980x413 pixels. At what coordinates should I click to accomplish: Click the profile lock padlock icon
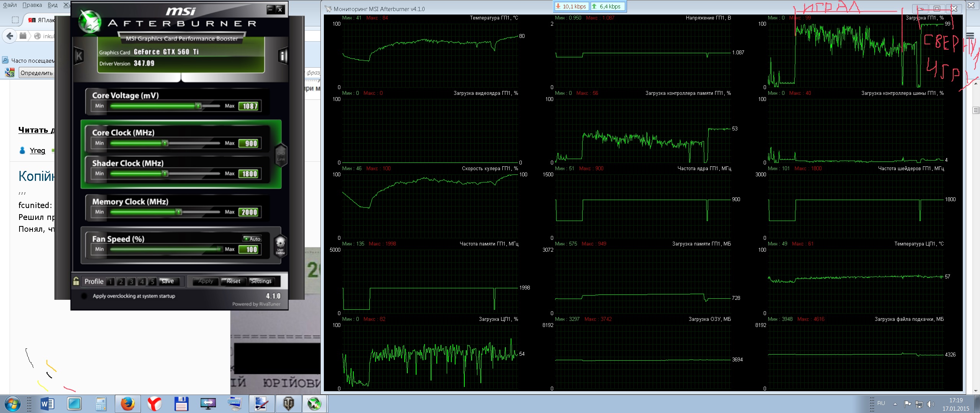(76, 281)
